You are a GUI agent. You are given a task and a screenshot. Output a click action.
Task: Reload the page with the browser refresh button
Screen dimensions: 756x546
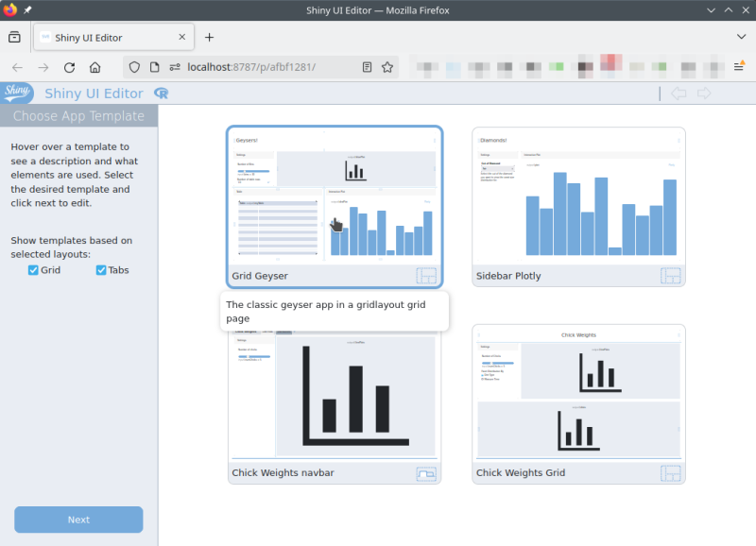click(69, 68)
